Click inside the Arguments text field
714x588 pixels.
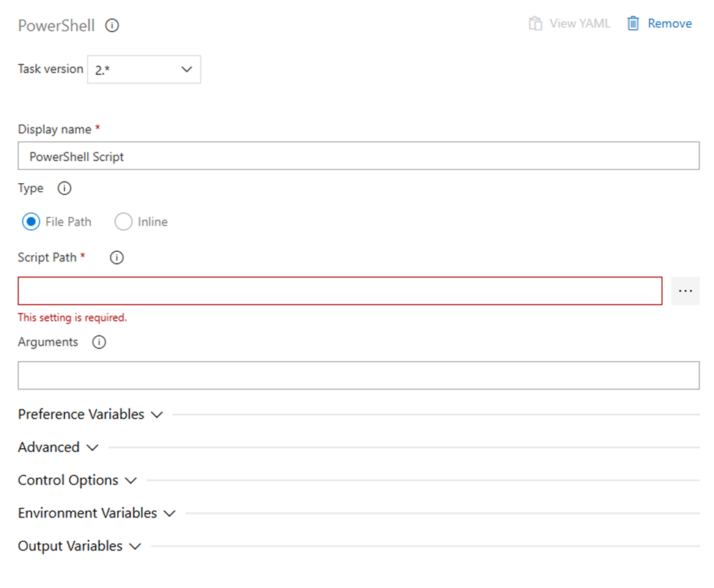point(358,375)
